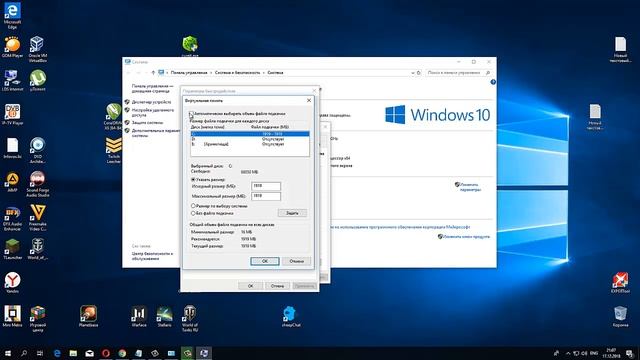Select drive C row in paging list
The width and height of the screenshot is (640, 360).
coord(250,134)
